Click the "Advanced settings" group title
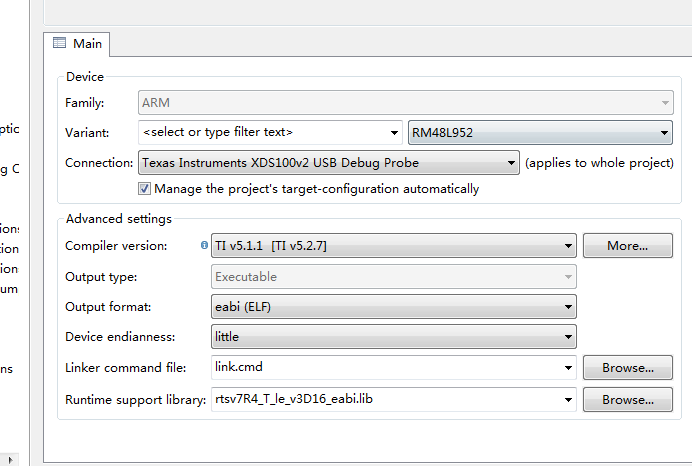 click(119, 219)
